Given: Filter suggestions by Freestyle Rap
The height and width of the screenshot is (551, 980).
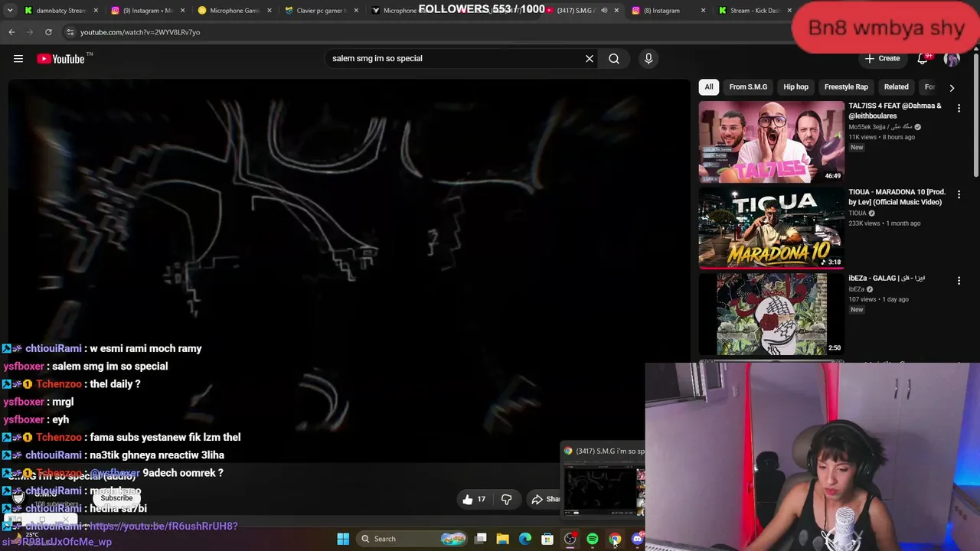Looking at the screenshot, I should pos(846,87).
